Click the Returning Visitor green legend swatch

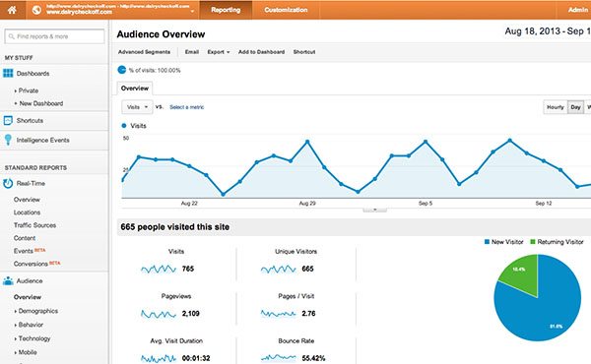pos(533,242)
